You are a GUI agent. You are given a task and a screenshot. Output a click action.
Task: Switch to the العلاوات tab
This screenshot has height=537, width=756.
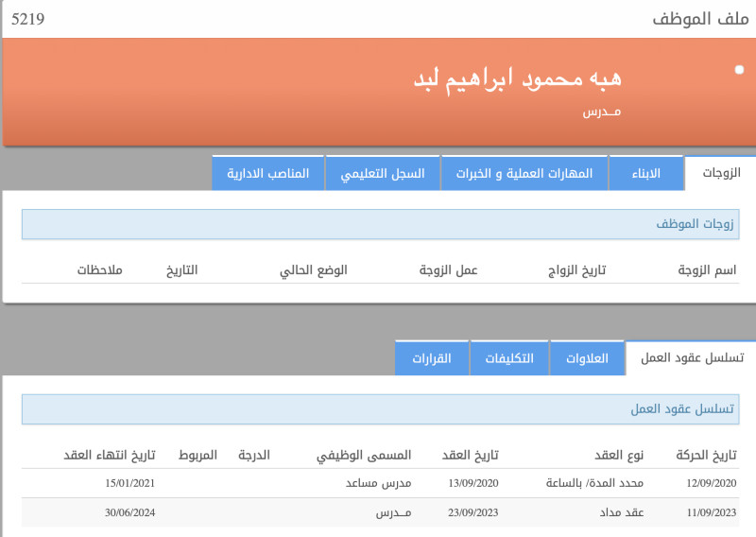(x=587, y=358)
